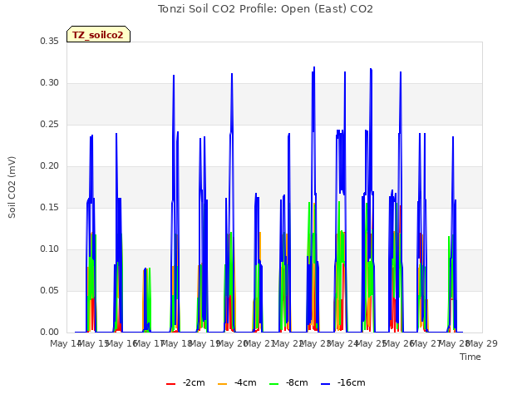Click the red -2cm legend swatch
The width and height of the screenshot is (532, 399).
click(170, 384)
